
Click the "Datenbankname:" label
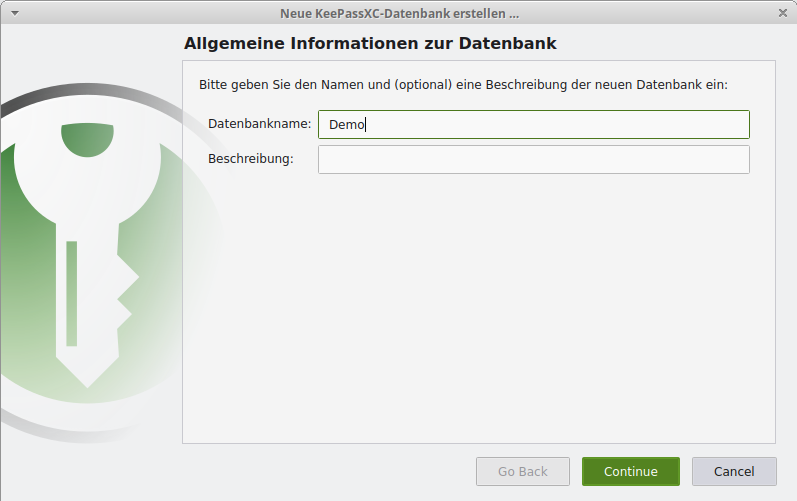click(260, 125)
